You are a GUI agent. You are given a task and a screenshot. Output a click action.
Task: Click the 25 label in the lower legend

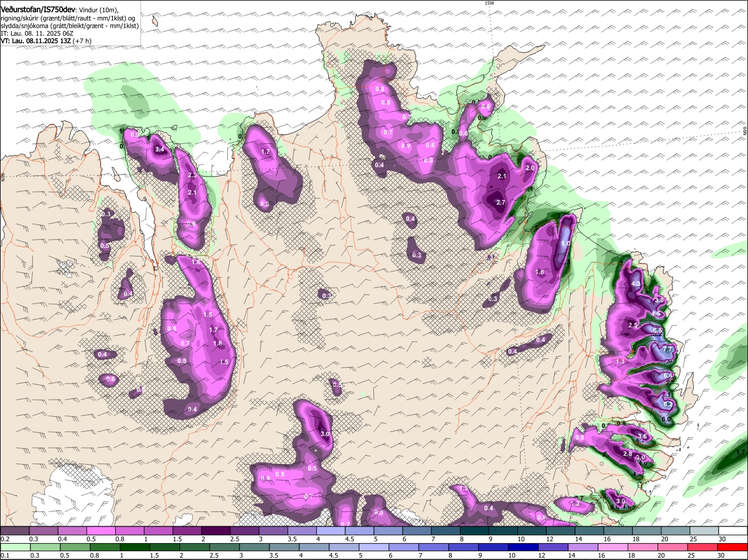click(692, 555)
